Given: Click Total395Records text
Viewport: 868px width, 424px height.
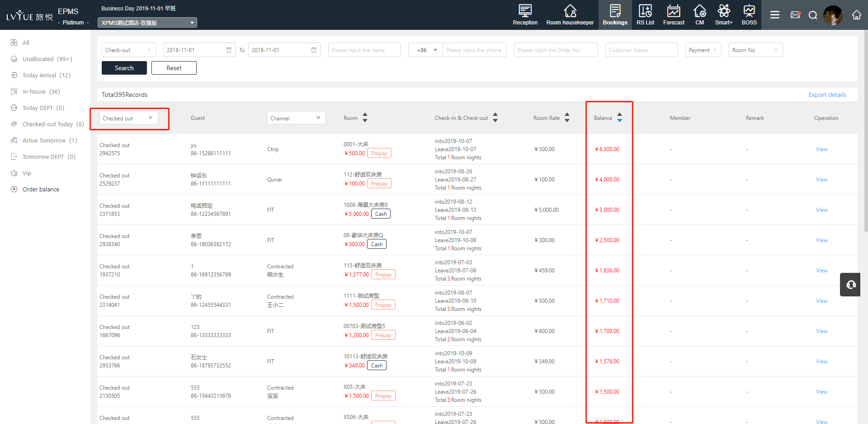Looking at the screenshot, I should tap(124, 95).
